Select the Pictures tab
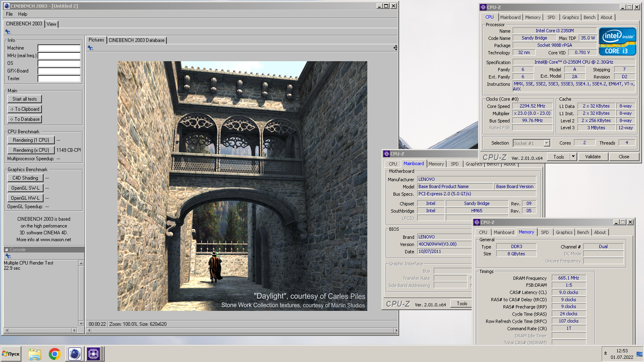This screenshot has height=362, width=644. click(96, 40)
